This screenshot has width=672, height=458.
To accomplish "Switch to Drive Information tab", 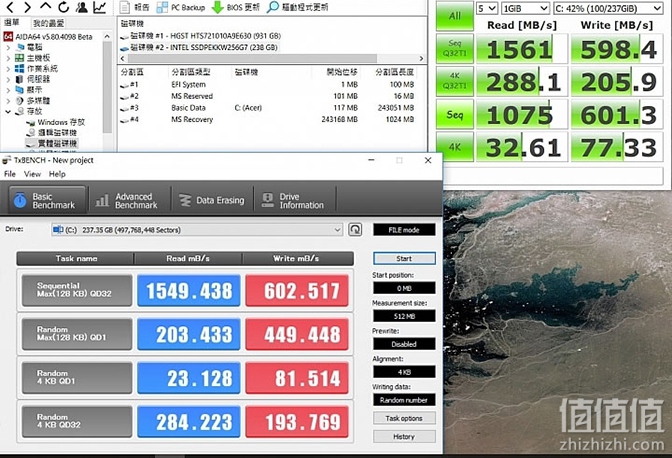I will [294, 201].
